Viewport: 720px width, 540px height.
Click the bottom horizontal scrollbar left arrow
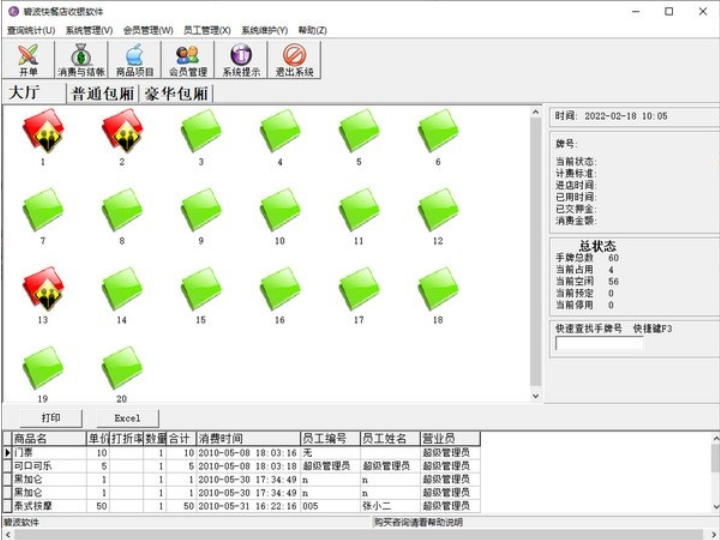tap(8, 535)
